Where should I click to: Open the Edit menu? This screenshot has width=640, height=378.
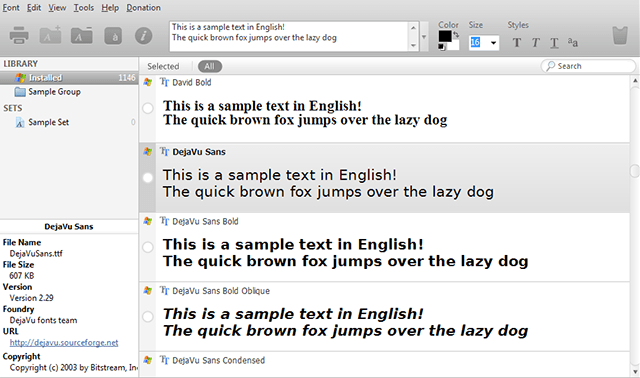34,7
